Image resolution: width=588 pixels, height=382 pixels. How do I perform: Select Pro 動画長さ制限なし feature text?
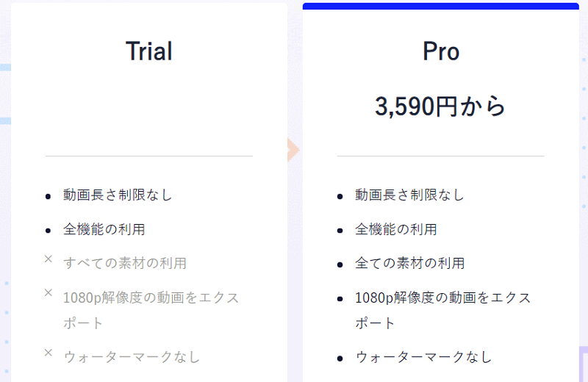pos(409,195)
